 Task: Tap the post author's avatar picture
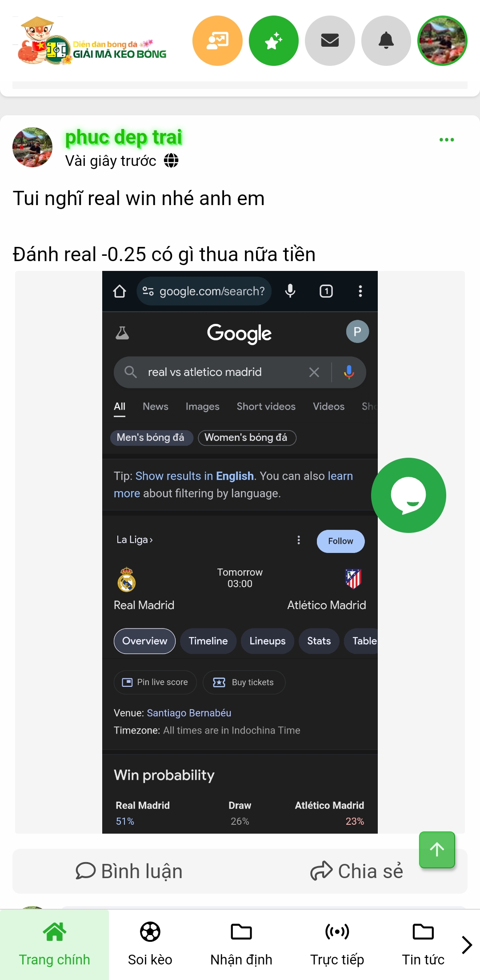pos(32,147)
